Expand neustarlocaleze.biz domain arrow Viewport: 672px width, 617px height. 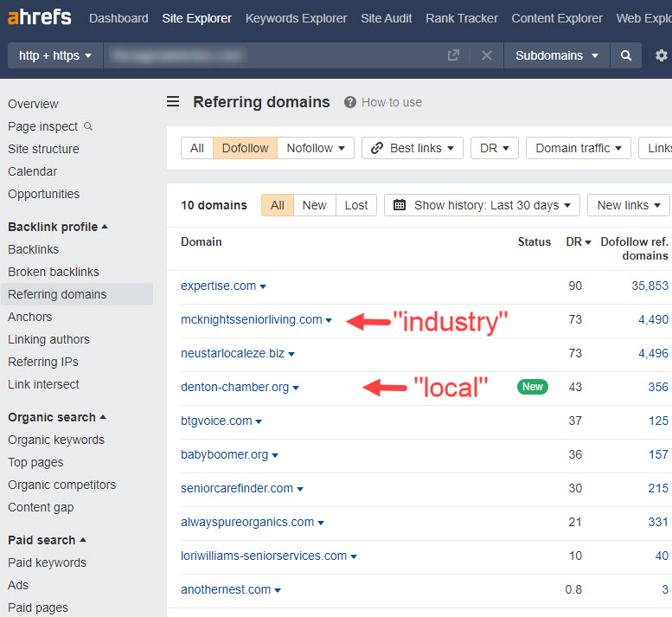click(x=291, y=354)
